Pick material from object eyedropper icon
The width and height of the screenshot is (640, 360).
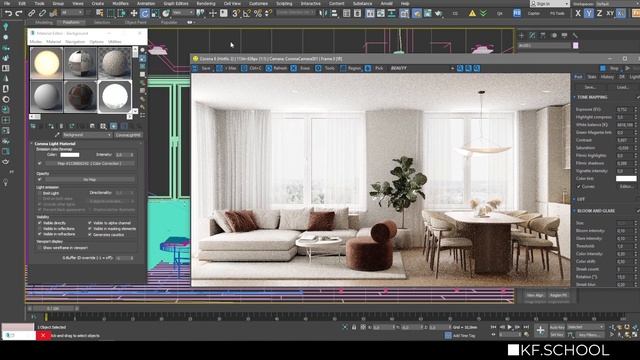(57, 135)
